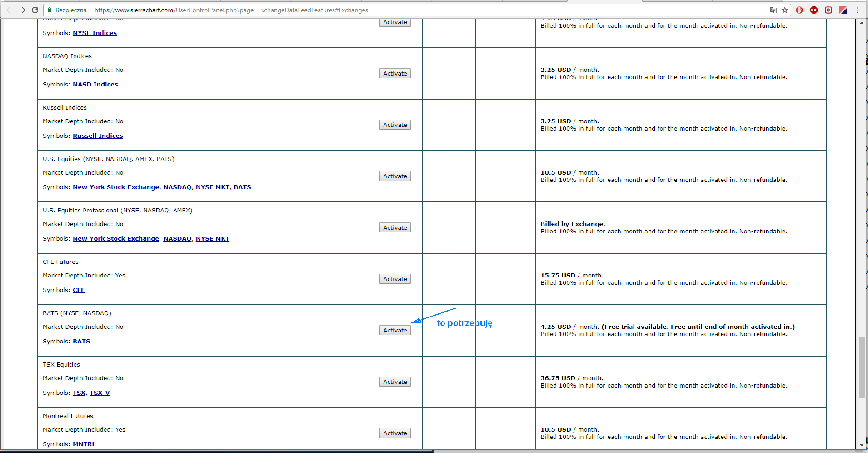Screen dimensions: 868x453
Task: Open NASDAQ link in the U.S. Equities row
Action: pos(177,187)
